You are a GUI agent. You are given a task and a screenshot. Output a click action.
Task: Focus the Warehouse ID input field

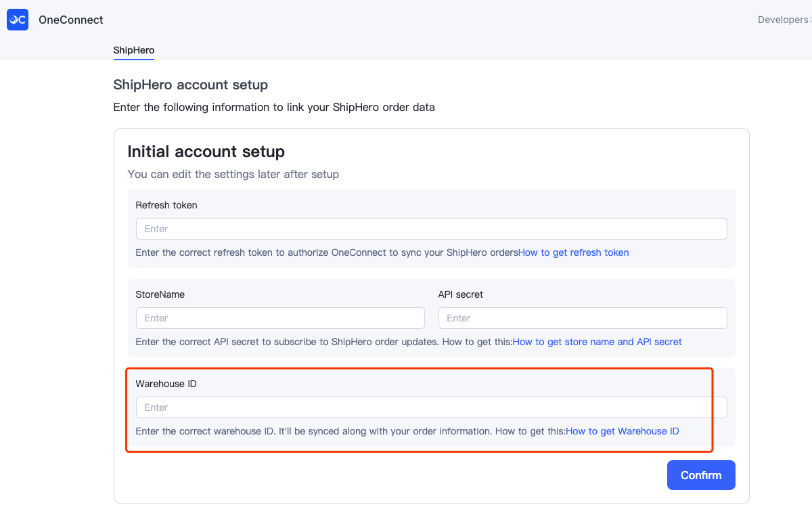click(x=432, y=407)
